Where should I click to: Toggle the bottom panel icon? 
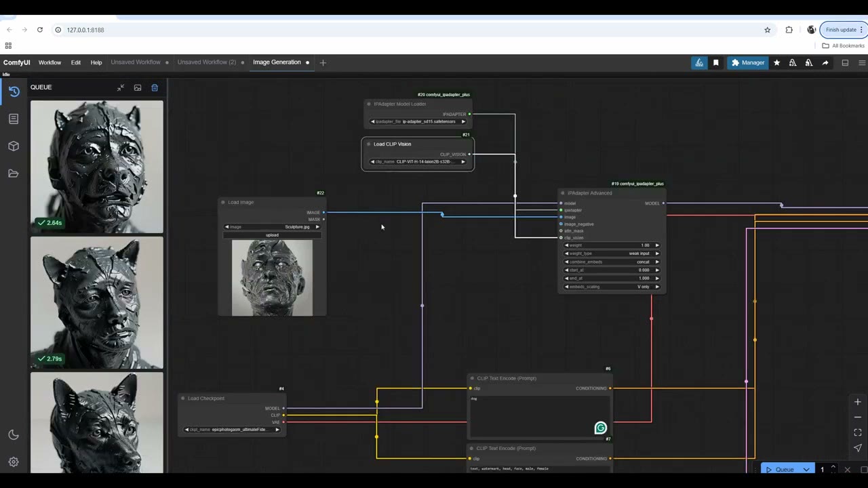point(845,62)
